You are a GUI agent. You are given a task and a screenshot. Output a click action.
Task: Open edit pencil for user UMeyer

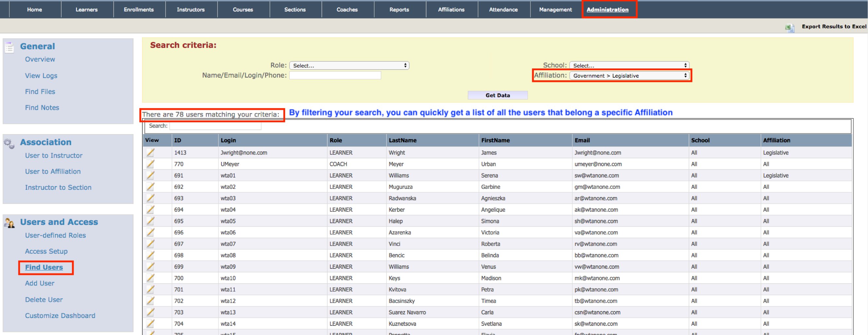point(150,164)
